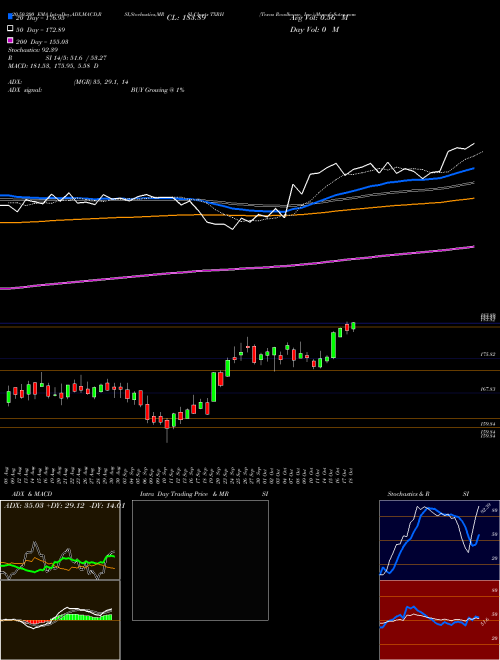Click the 'Day Vol: 0 M' label
Image resolution: width=500 pixels, height=660 pixels.
pyautogui.click(x=314, y=29)
